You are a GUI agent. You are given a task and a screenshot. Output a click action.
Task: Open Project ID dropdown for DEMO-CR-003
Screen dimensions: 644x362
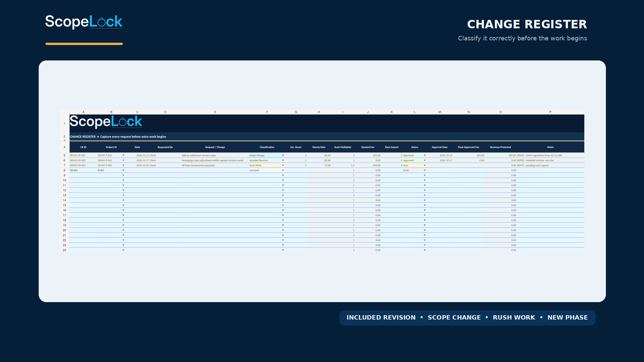tap(123, 165)
